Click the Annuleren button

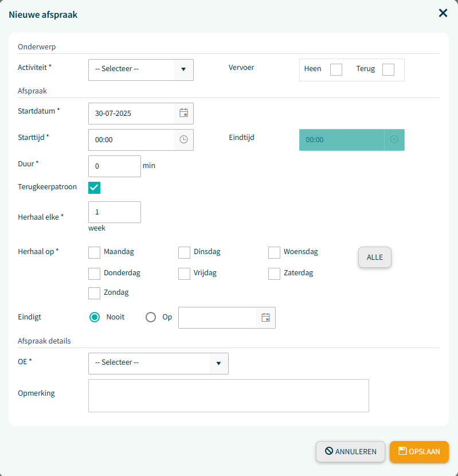click(x=350, y=451)
